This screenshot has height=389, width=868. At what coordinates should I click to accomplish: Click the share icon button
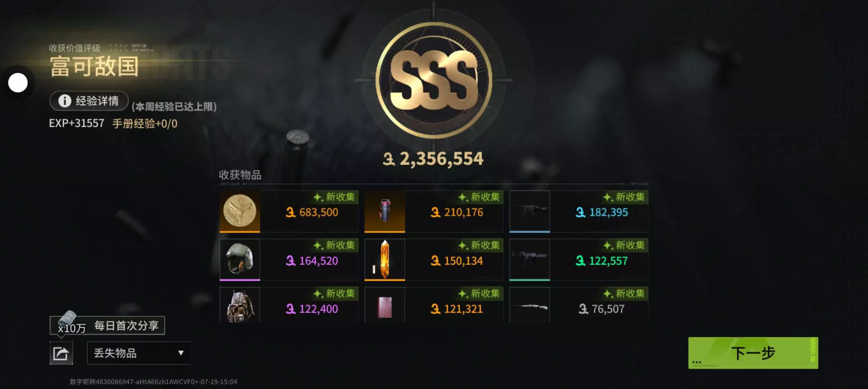[61, 353]
